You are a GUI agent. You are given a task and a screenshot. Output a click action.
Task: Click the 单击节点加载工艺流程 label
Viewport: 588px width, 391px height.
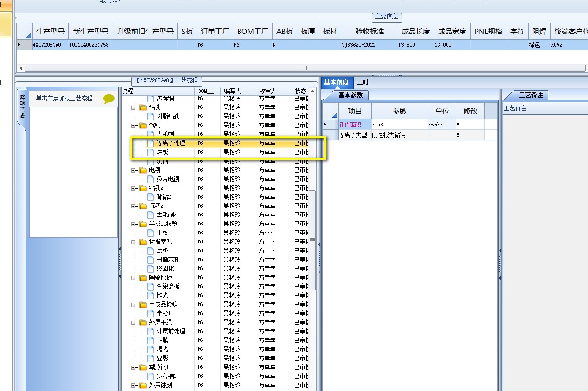coord(65,99)
